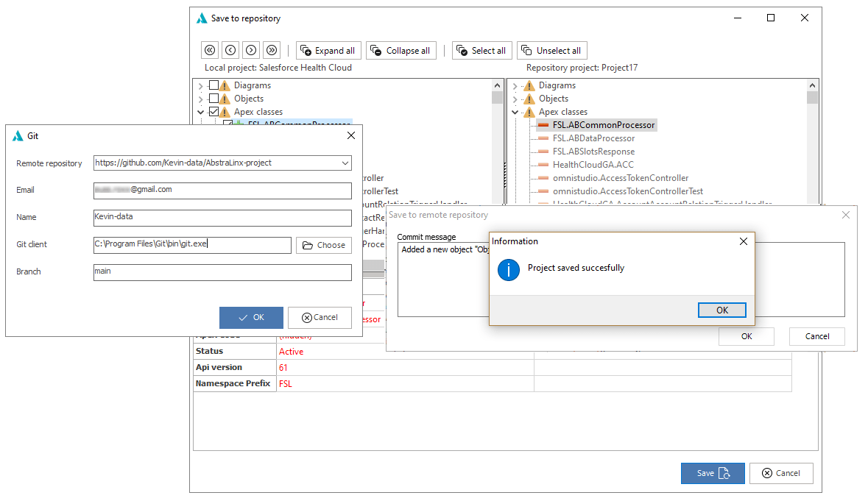Click the Branch input field

tap(222, 272)
